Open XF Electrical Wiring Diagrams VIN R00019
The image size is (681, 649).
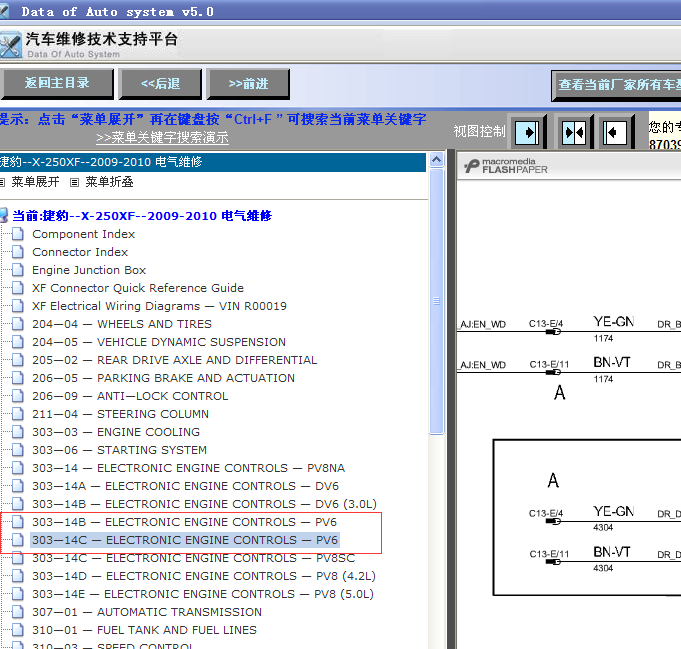tap(159, 306)
